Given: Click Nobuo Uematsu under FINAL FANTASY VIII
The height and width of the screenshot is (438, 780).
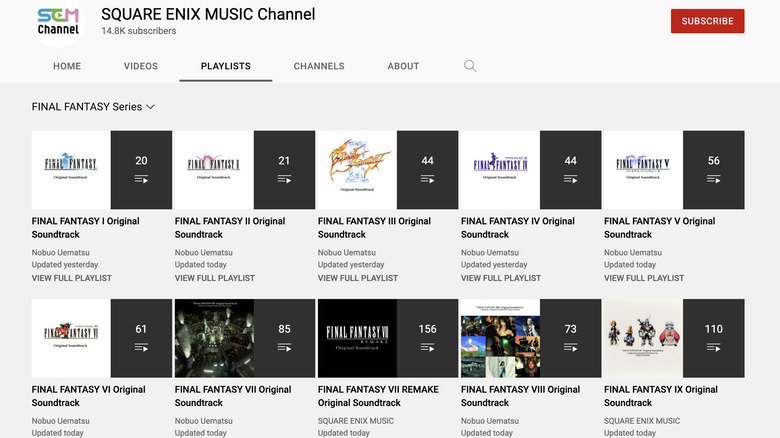Looking at the screenshot, I should coord(489,421).
